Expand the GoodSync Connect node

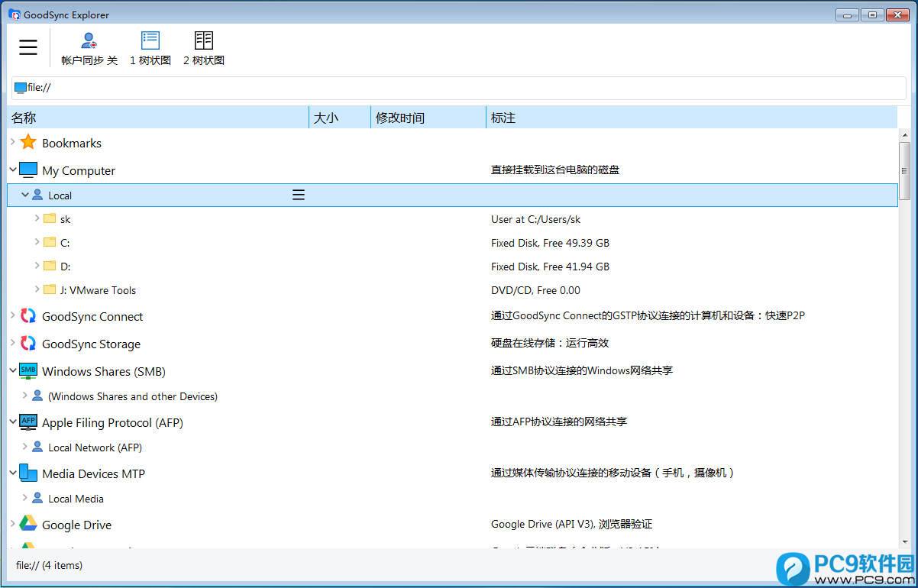coord(13,315)
